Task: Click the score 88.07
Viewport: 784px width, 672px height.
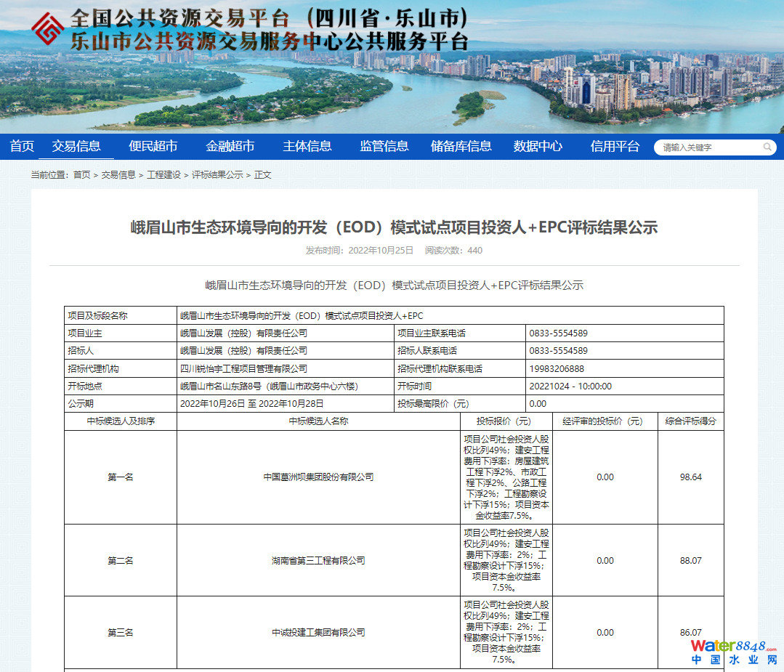Action: (x=690, y=561)
